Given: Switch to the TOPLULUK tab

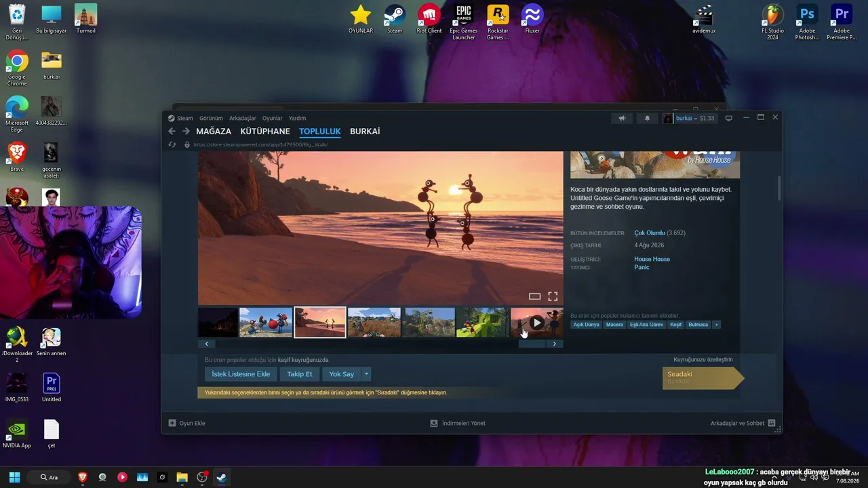Looking at the screenshot, I should (x=320, y=131).
